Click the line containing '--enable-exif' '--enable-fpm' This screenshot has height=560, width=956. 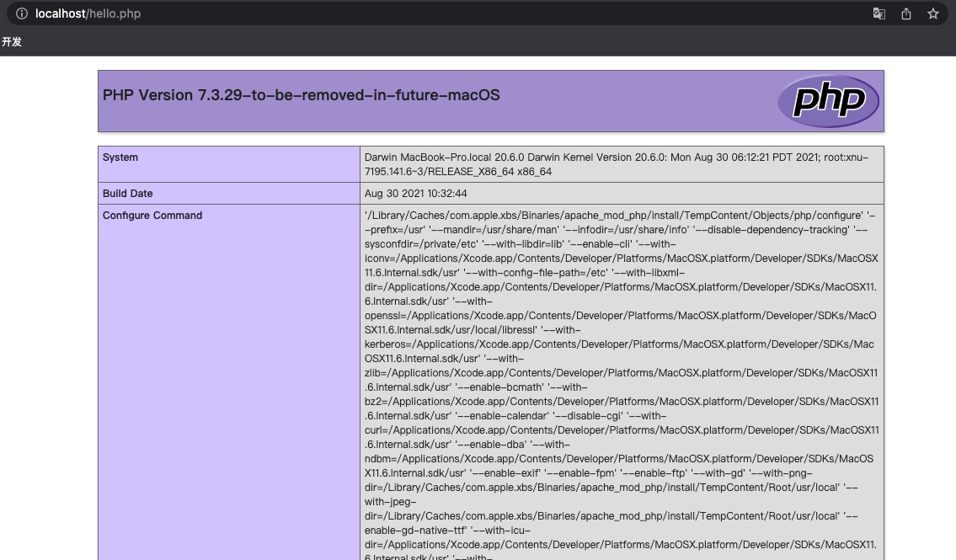589,473
